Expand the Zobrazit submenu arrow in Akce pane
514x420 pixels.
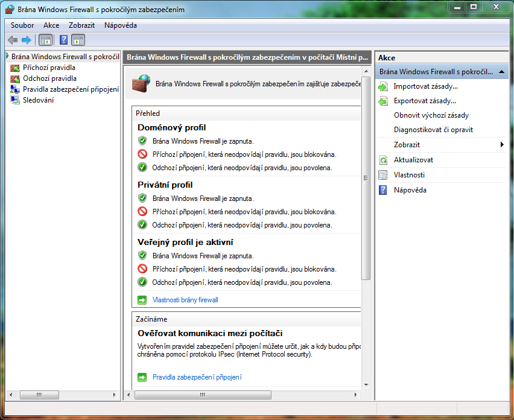(502, 145)
